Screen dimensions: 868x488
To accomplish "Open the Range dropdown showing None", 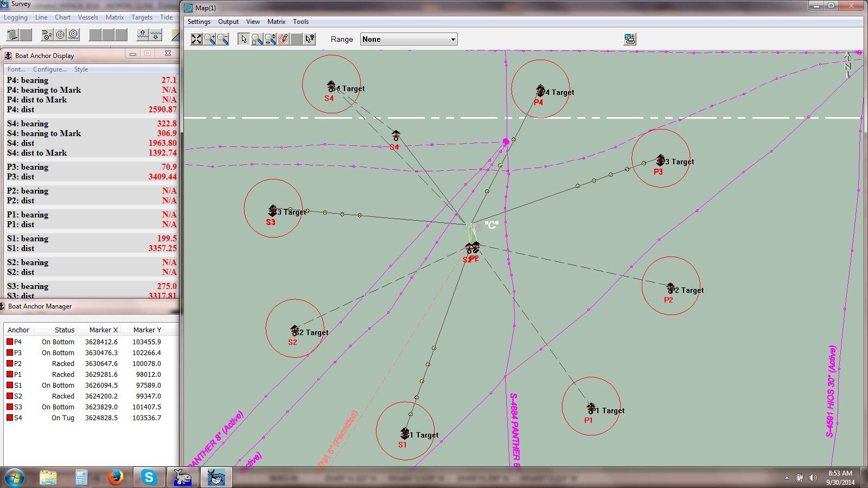I will [x=409, y=39].
